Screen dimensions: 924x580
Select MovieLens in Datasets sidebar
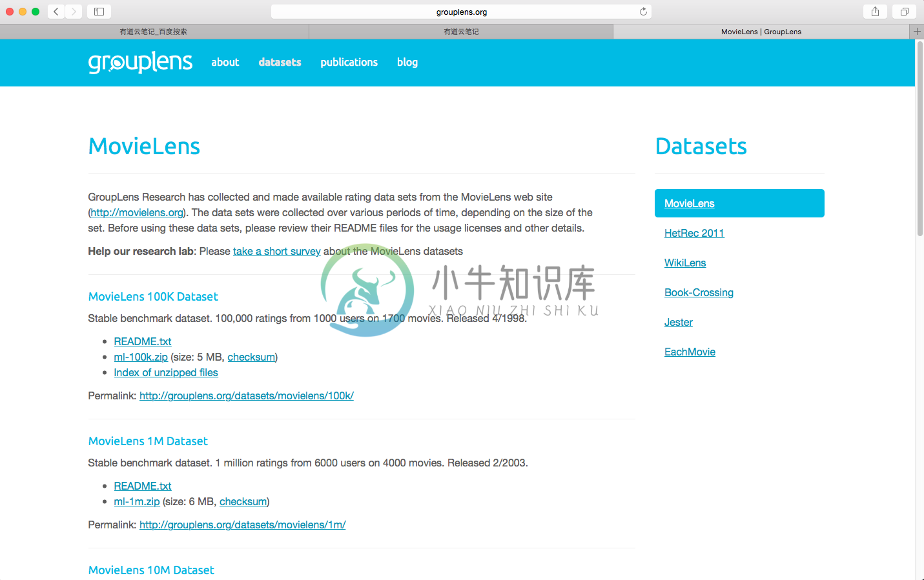coord(739,203)
